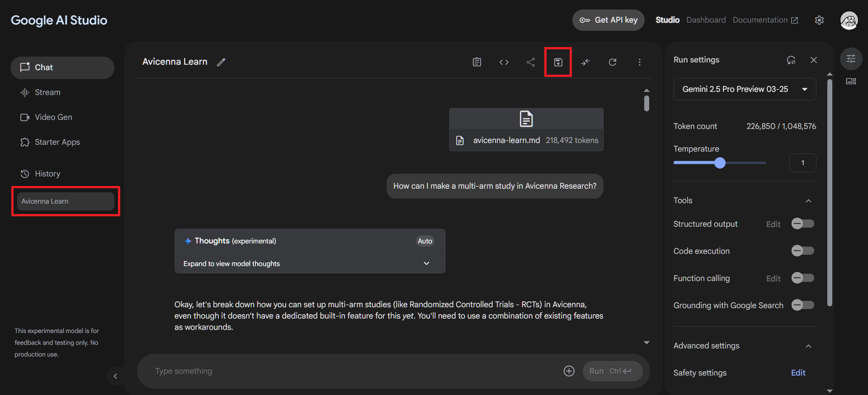868x395 pixels.
Task: Click the insert assets plus icon
Action: click(x=569, y=371)
